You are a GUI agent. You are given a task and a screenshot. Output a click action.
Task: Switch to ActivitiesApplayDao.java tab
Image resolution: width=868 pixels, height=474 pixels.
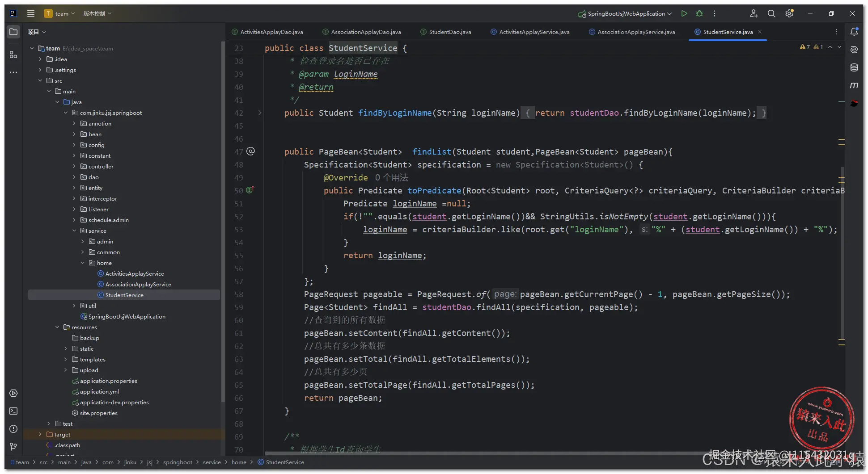267,32
